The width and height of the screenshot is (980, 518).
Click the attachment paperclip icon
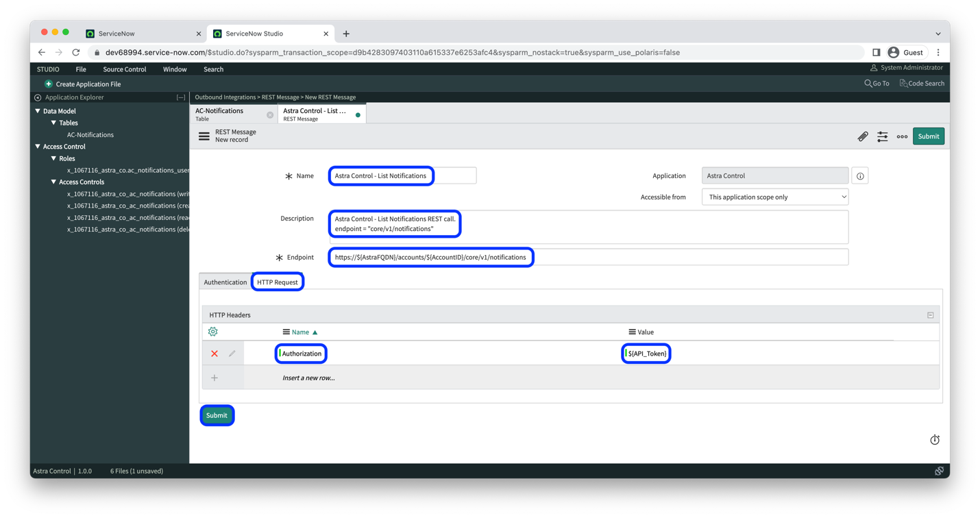pos(863,136)
